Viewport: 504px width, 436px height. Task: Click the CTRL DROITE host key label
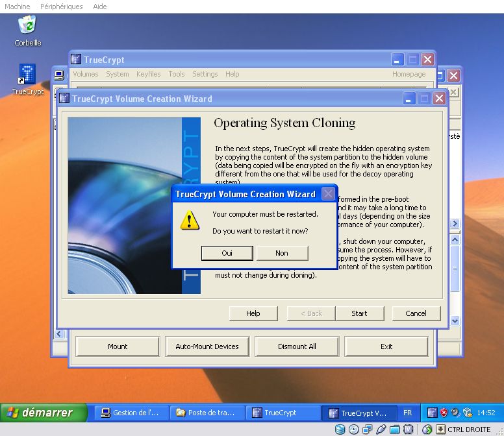(469, 430)
